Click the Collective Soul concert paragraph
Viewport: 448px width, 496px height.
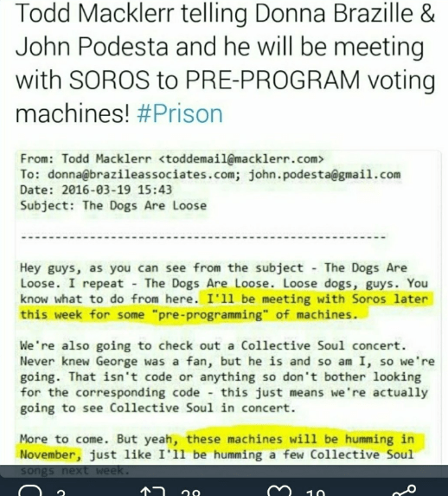point(227,377)
